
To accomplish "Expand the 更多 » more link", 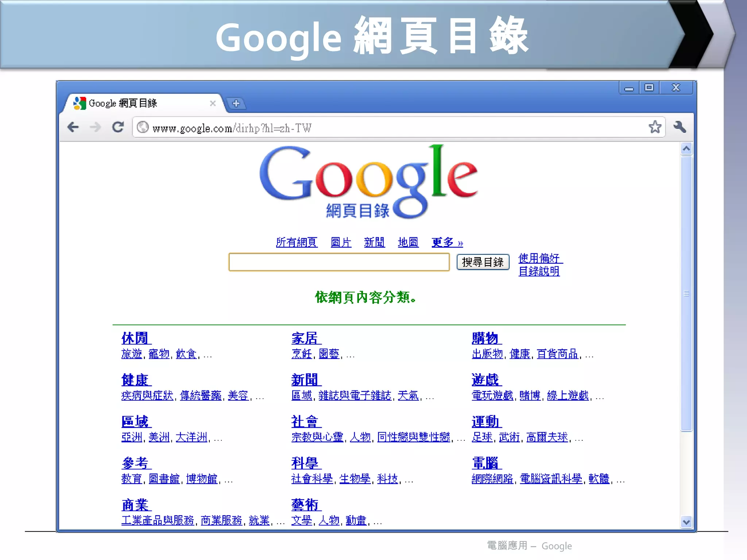I will click(447, 242).
